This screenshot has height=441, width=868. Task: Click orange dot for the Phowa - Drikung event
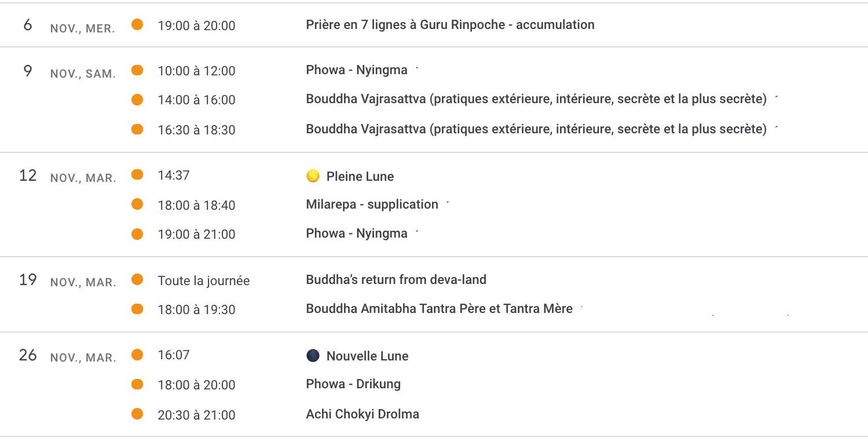point(137,384)
